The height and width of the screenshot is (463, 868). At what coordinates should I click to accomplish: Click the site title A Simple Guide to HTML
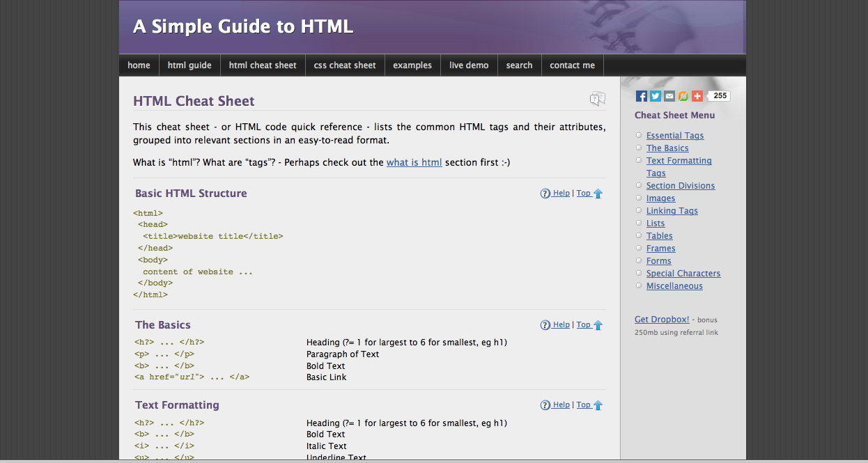243,26
